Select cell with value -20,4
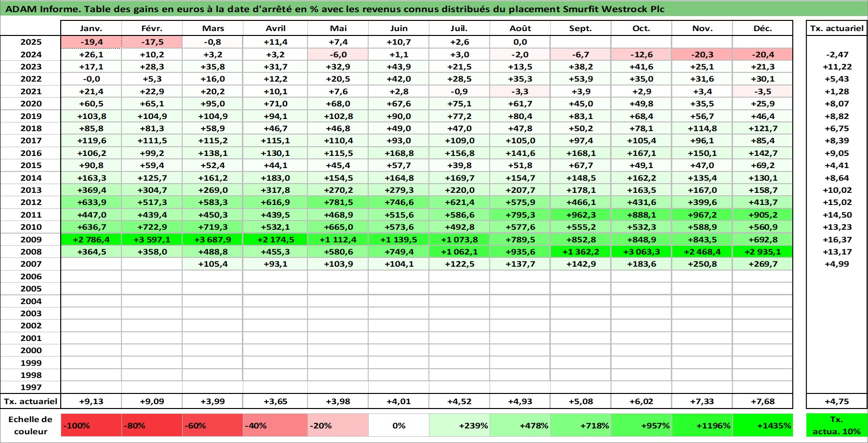The height and width of the screenshot is (443, 868). 763,54
